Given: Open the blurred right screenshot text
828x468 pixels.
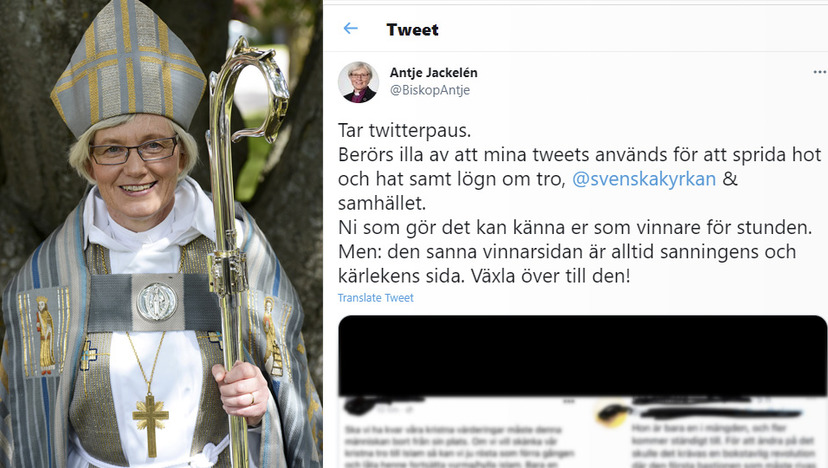Looking at the screenshot, I should coord(723,445).
